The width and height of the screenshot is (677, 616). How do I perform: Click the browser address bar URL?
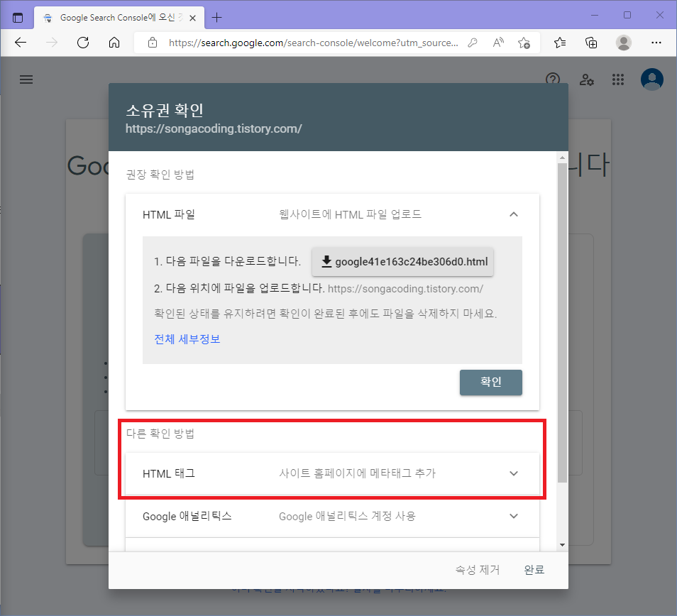tap(313, 43)
